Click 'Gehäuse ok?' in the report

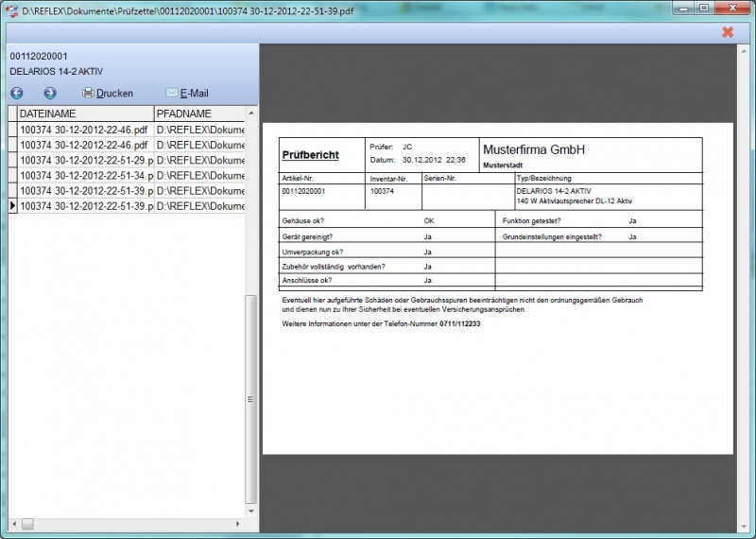click(x=302, y=221)
